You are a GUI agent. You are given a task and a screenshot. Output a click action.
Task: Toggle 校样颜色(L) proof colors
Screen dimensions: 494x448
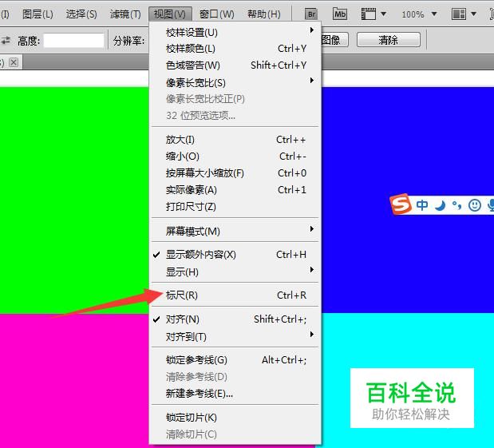click(x=235, y=49)
